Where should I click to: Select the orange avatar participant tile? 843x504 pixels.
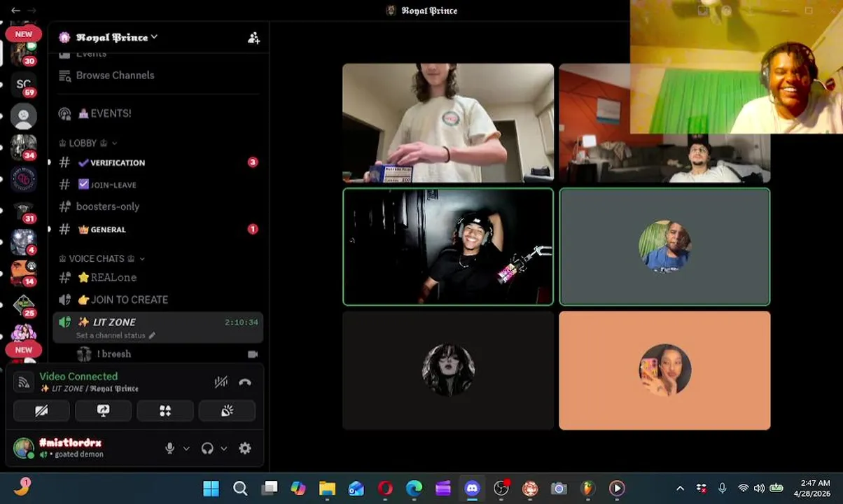[x=664, y=370]
